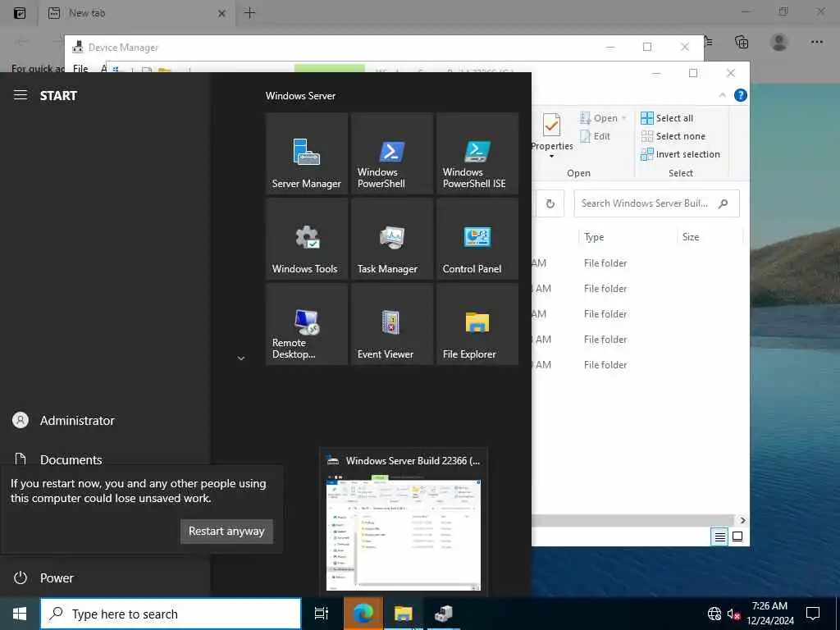Open Edge Collections icon
840x630 pixels.
coord(742,42)
